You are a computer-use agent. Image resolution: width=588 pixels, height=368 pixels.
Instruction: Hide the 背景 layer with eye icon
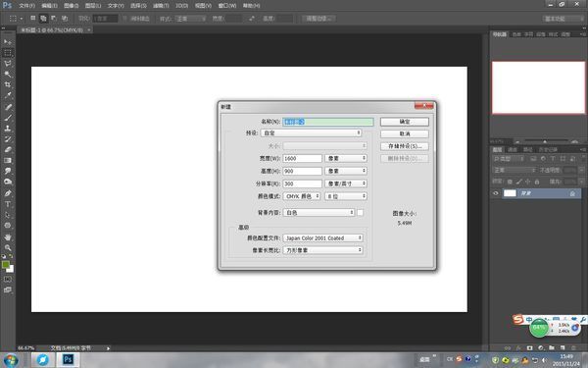coord(496,193)
